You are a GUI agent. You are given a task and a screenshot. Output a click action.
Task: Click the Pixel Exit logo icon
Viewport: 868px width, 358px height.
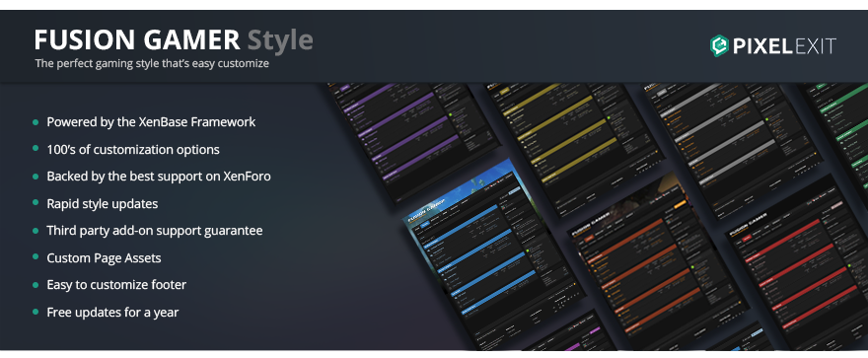coord(719,46)
